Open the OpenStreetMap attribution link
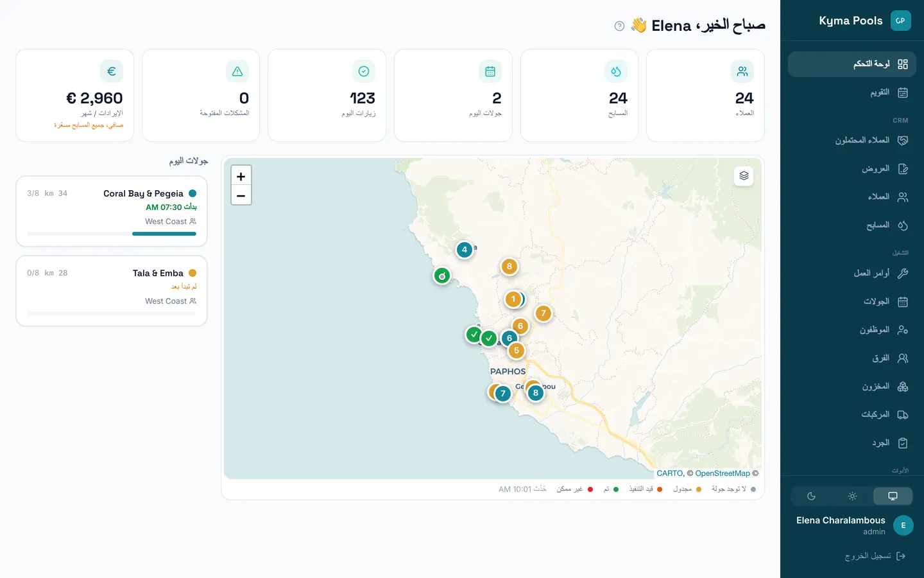924x578 pixels. [723, 473]
